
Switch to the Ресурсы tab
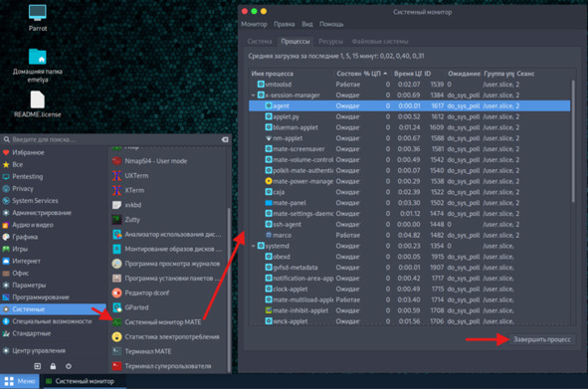330,41
